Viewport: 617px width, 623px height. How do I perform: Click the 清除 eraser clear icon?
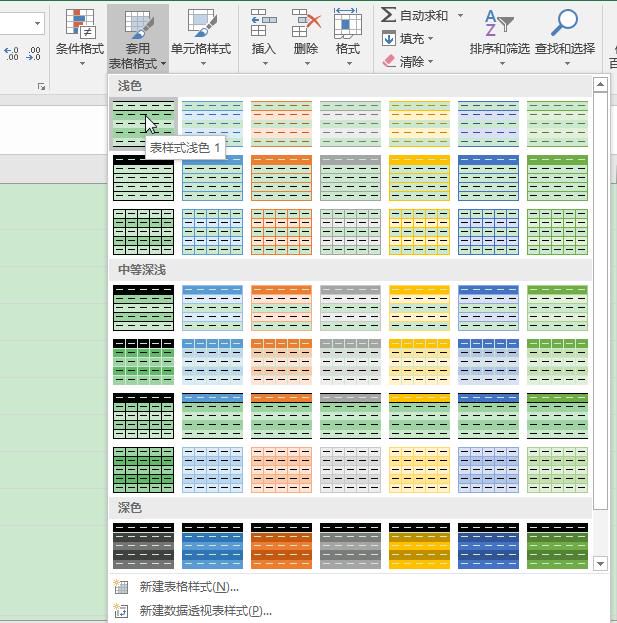[389, 61]
